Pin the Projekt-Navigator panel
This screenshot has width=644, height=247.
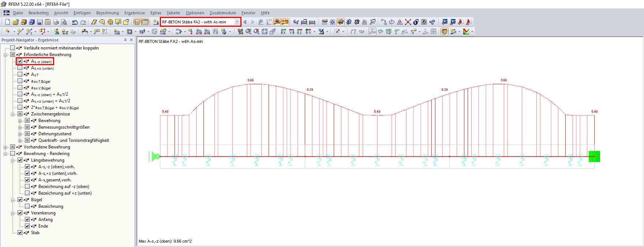125,40
